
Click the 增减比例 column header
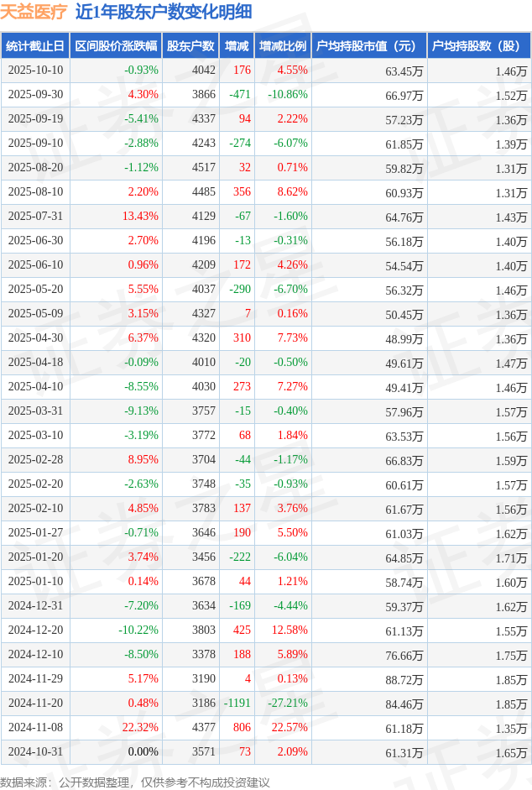coord(283,46)
